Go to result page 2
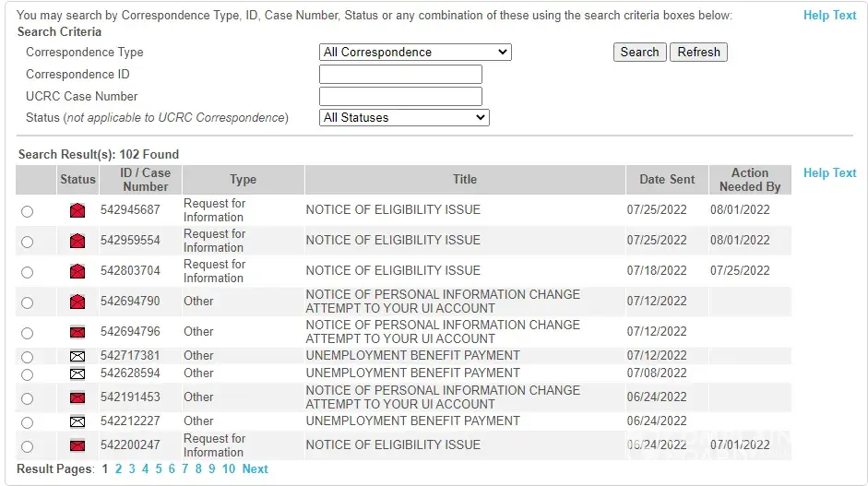The image size is (868, 486). 118,469
